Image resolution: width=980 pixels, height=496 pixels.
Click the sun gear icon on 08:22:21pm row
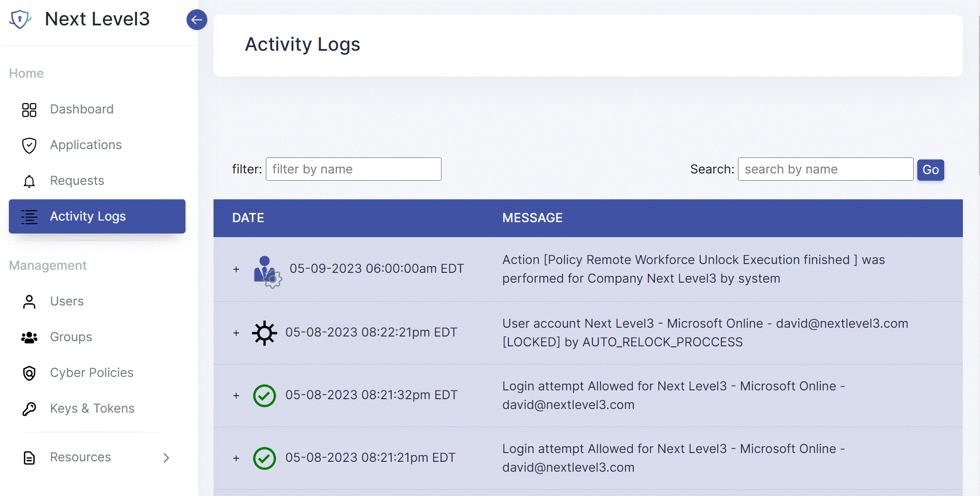pos(264,333)
